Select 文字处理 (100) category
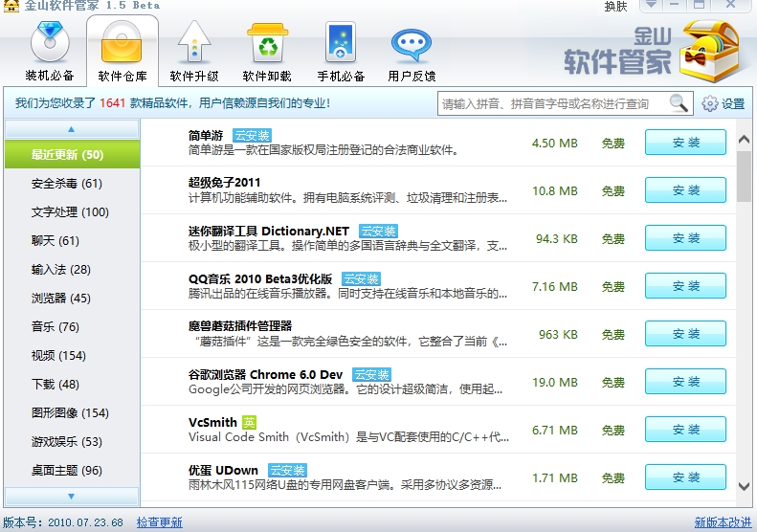757x532 pixels. (72, 211)
